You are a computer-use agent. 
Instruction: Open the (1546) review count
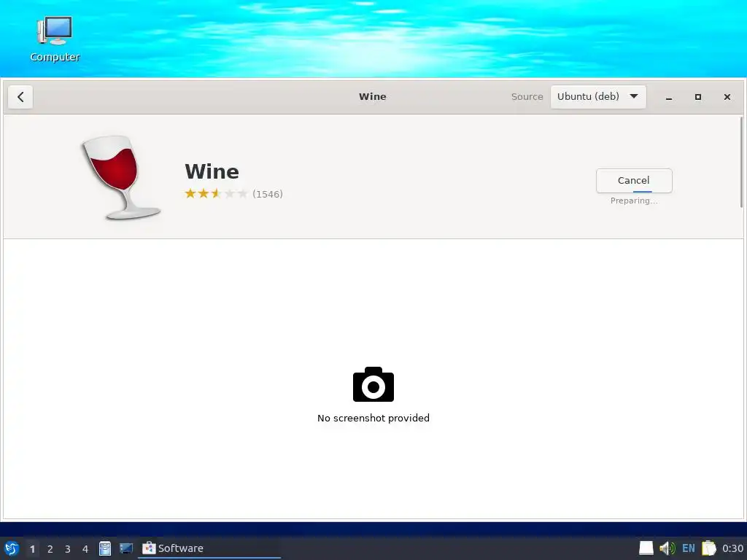268,194
